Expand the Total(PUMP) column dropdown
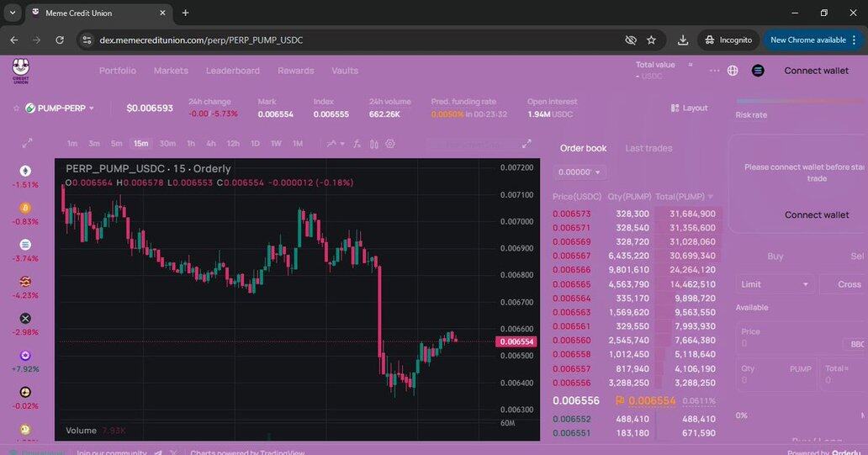This screenshot has width=868, height=455. [x=711, y=197]
